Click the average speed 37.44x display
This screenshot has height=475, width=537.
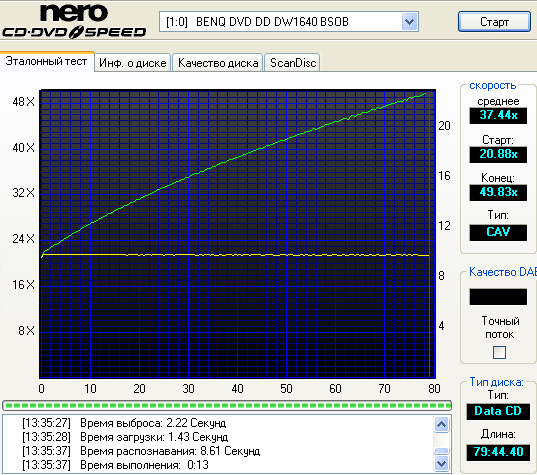click(498, 115)
